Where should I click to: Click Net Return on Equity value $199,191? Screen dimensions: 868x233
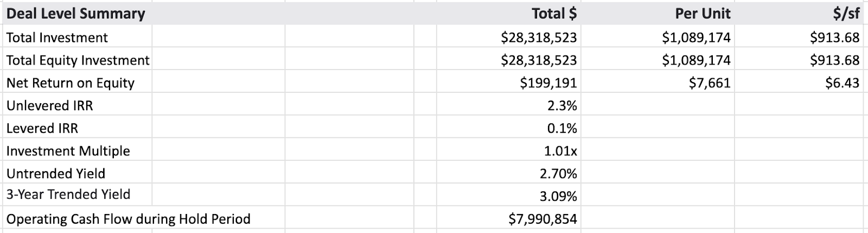[497, 83]
